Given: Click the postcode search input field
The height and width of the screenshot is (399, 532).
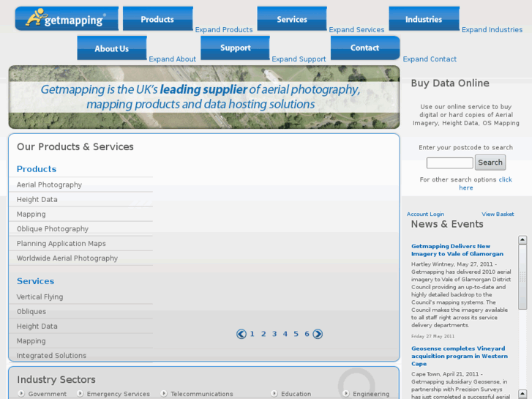Looking at the screenshot, I should click(x=449, y=163).
